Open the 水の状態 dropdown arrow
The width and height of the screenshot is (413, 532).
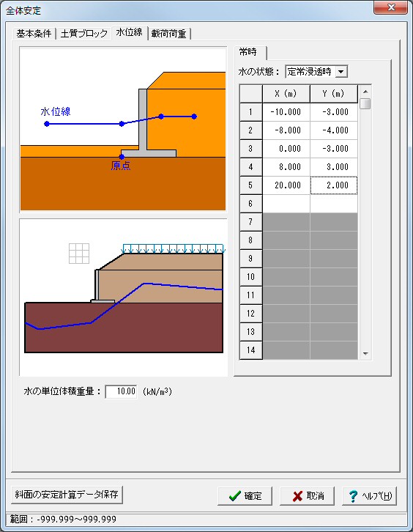point(341,72)
